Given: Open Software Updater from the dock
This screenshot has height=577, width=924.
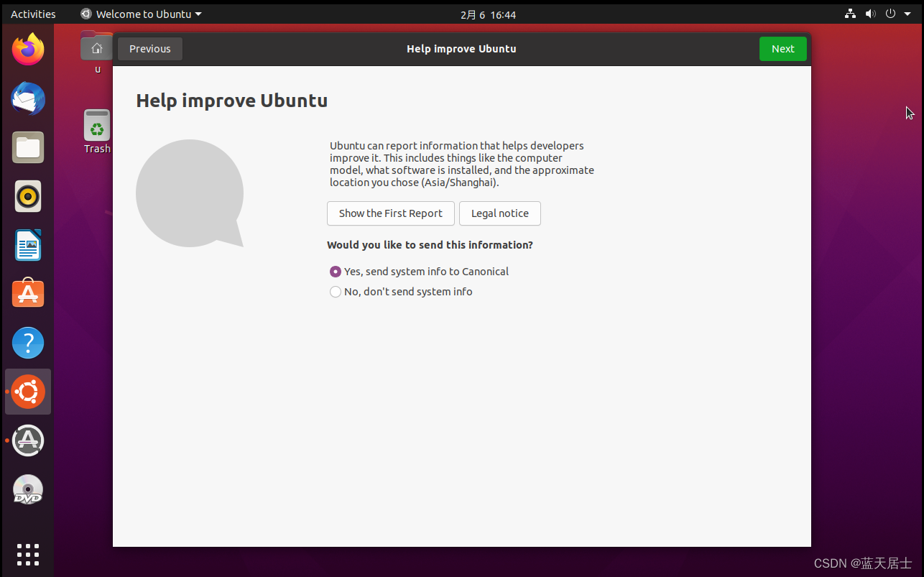Looking at the screenshot, I should coord(27,440).
